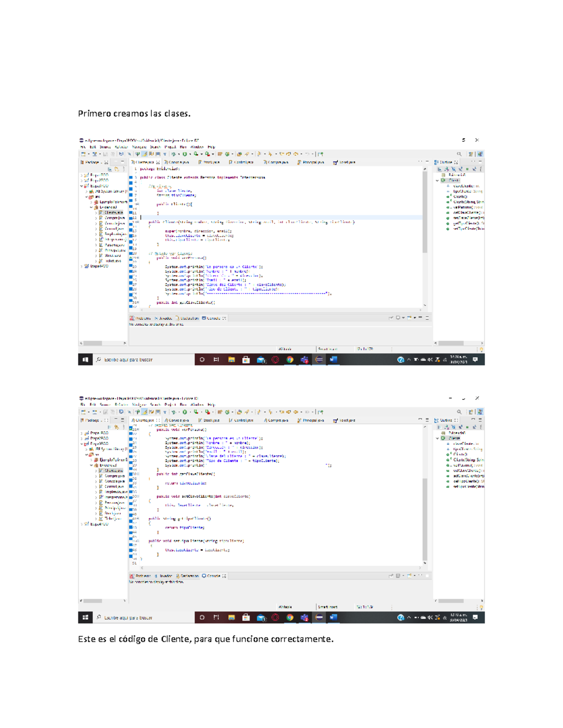Switch to the Principal.java tab in the first Eclipse screenshot
The width and height of the screenshot is (563, 728).
pyautogui.click(x=311, y=162)
